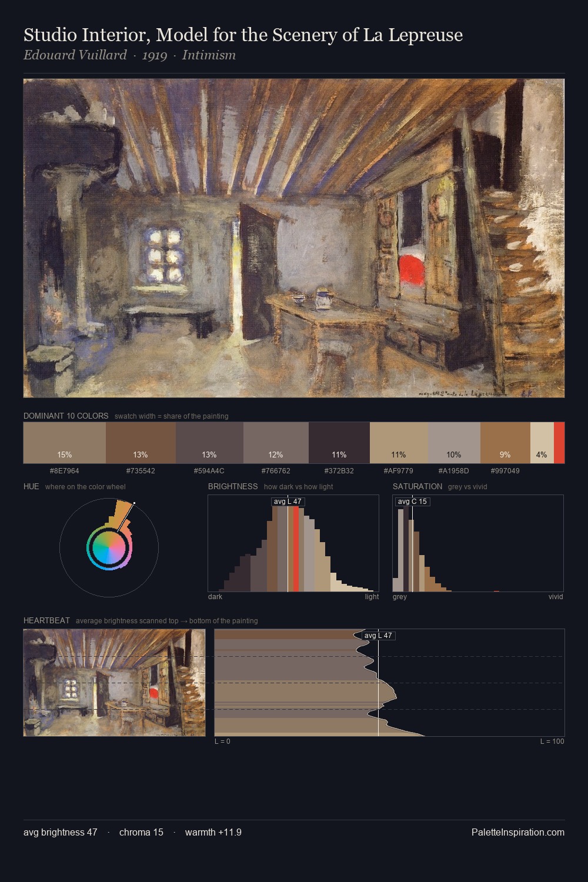Pick the #594A4C swatch
The image size is (588, 882).
pos(209,443)
